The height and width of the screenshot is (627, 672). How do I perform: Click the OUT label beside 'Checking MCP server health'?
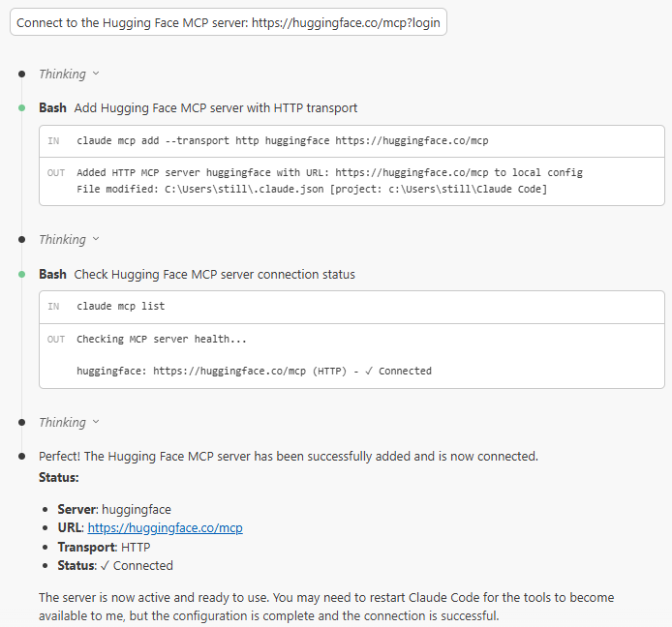[x=56, y=339]
